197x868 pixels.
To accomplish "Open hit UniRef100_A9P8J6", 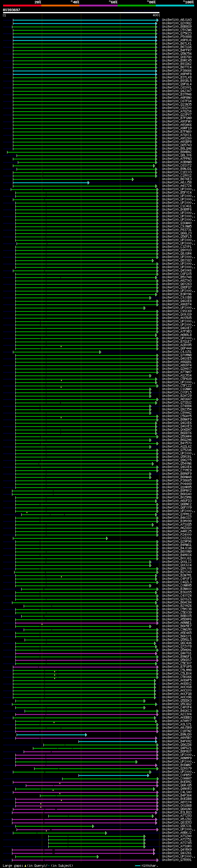I will 177,40.
